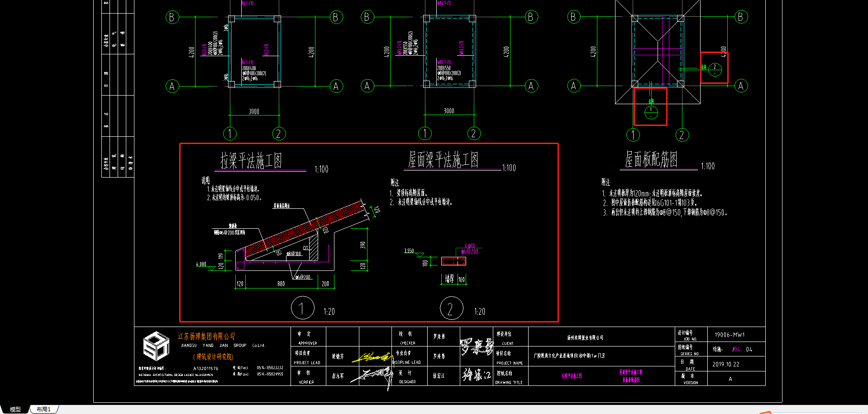Select the large detail number 1 circle
Viewport: 868px width, 414px height.
(x=302, y=308)
